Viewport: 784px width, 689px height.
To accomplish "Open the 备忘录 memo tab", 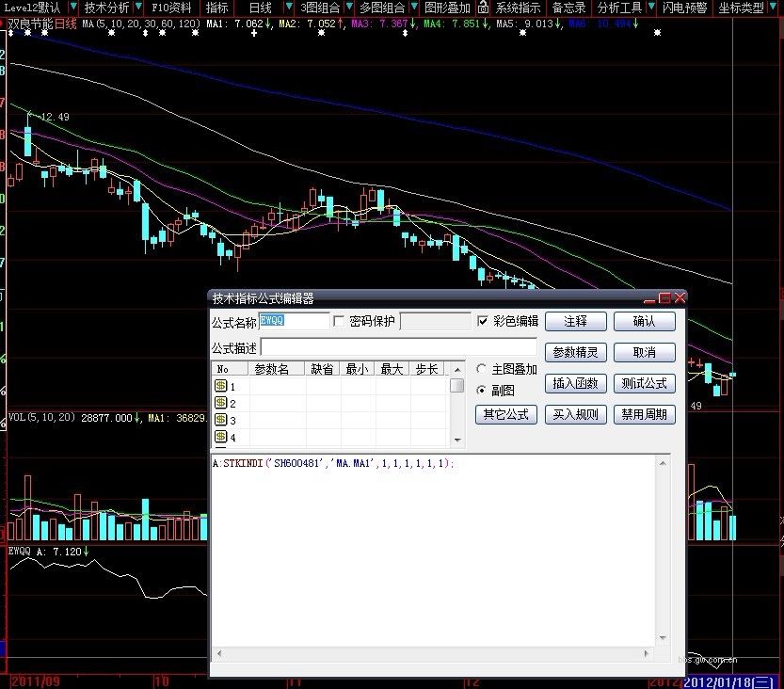I will pyautogui.click(x=568, y=8).
